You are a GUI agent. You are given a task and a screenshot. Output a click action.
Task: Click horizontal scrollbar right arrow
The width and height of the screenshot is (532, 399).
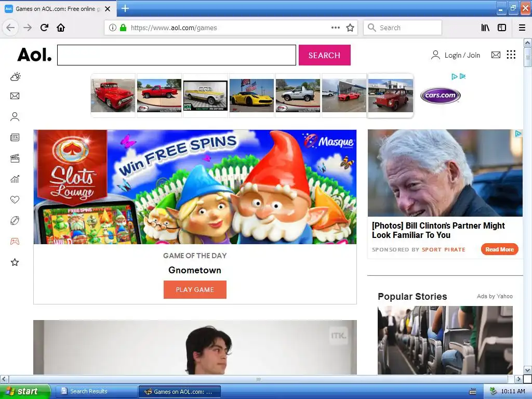pos(518,379)
